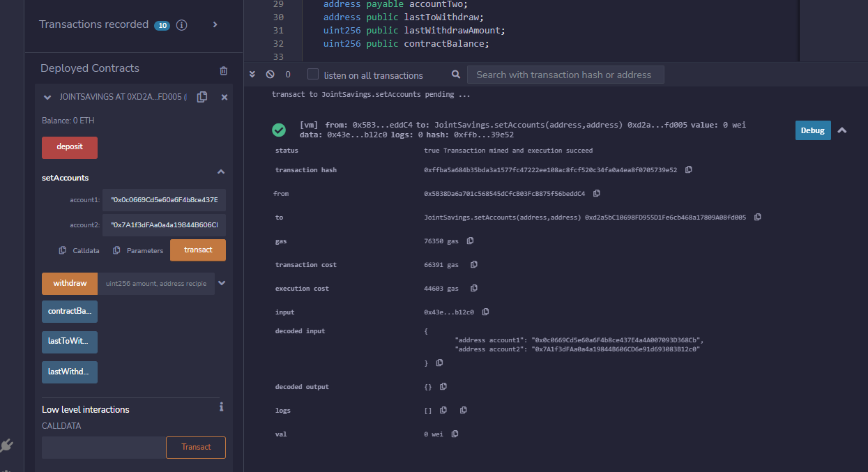The height and width of the screenshot is (472, 868).
Task: Call the contractBalance getter
Action: pos(70,311)
